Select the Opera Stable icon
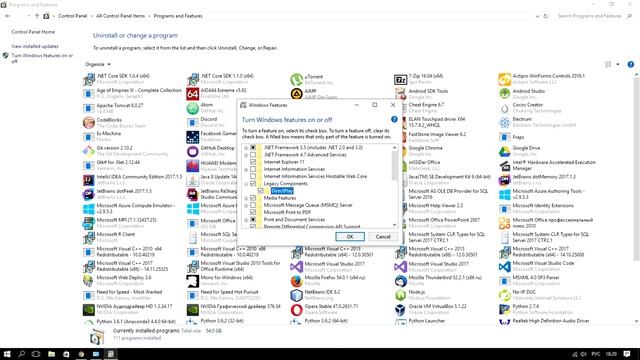Image resolution: width=640 pixels, height=360 pixels. click(297, 309)
